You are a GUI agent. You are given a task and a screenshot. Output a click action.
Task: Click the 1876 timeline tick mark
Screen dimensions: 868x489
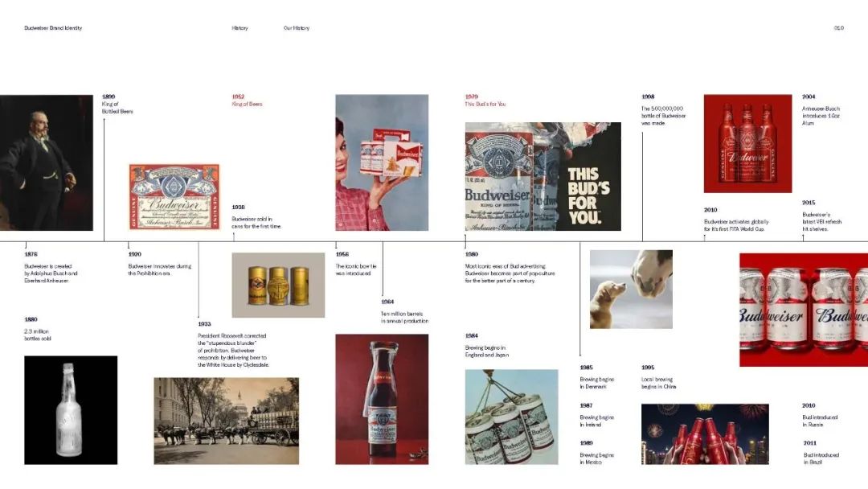click(26, 244)
